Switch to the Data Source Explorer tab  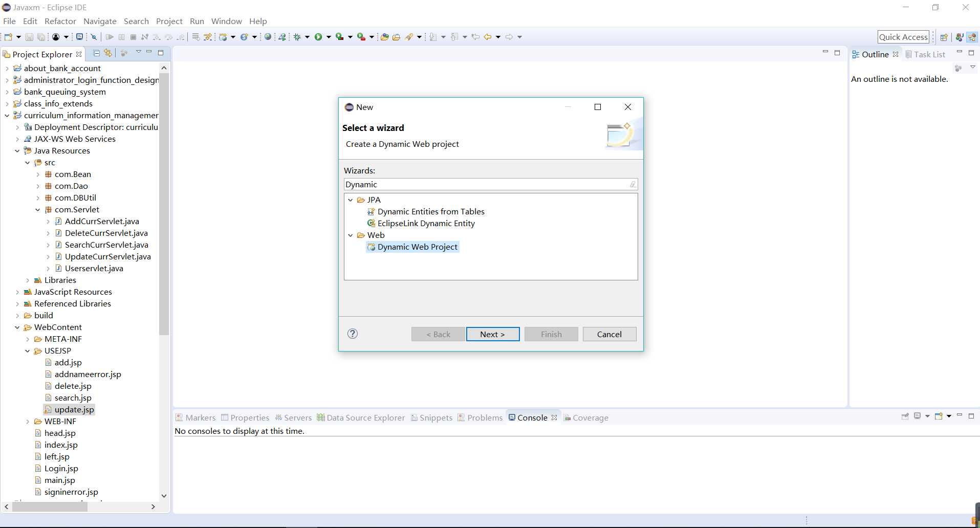click(x=361, y=417)
